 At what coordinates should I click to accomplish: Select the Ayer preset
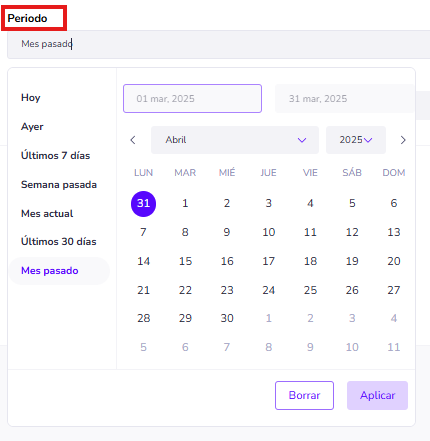coord(32,127)
